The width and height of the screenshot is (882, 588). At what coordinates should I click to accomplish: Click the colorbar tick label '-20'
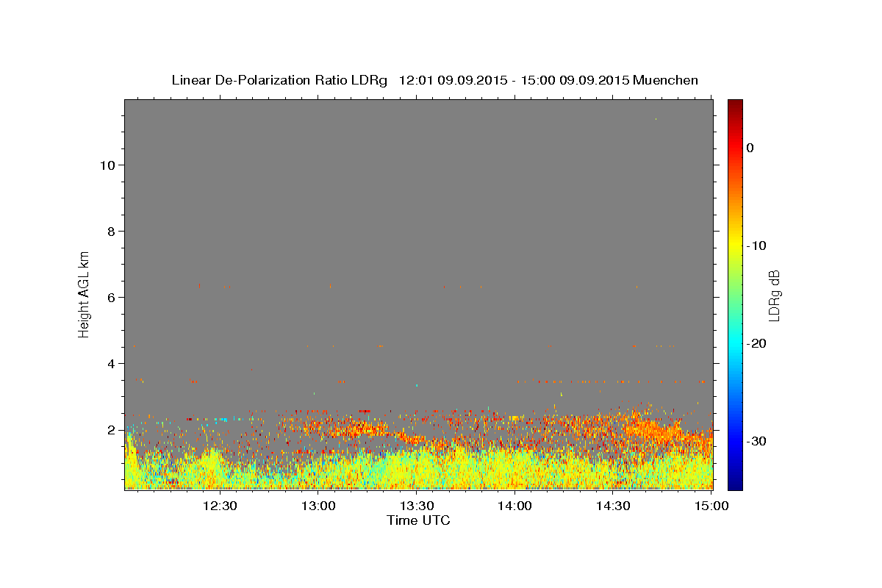(757, 343)
